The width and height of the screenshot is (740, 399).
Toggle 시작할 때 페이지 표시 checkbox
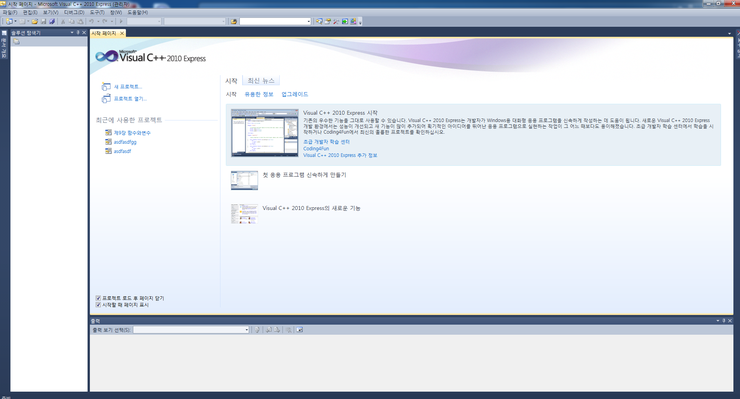[x=98, y=305]
